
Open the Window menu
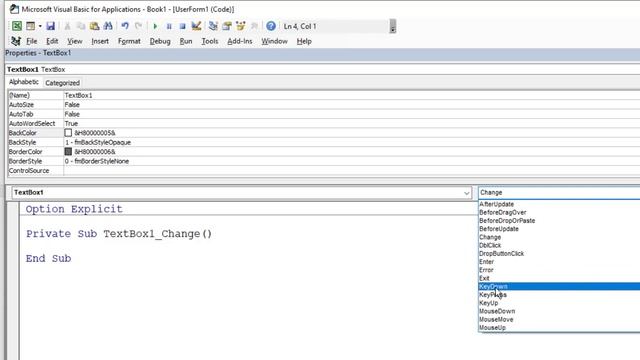click(274, 41)
